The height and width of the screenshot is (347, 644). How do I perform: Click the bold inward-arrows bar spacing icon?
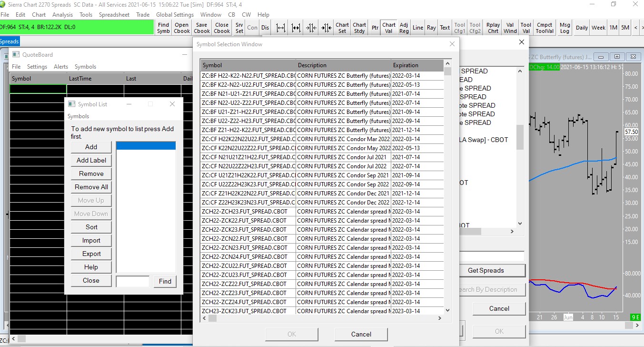(x=327, y=28)
